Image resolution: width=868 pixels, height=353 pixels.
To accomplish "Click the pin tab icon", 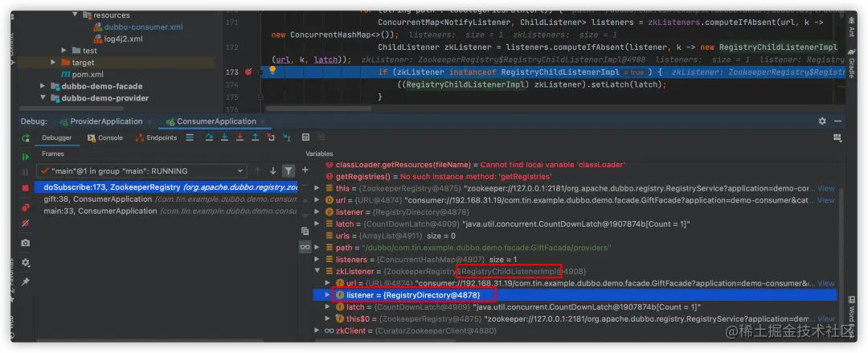I will (26, 281).
